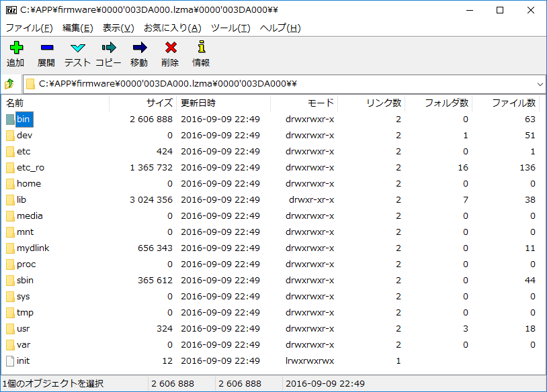Click the mydlink folder name
The height and width of the screenshot is (392, 547).
[33, 248]
